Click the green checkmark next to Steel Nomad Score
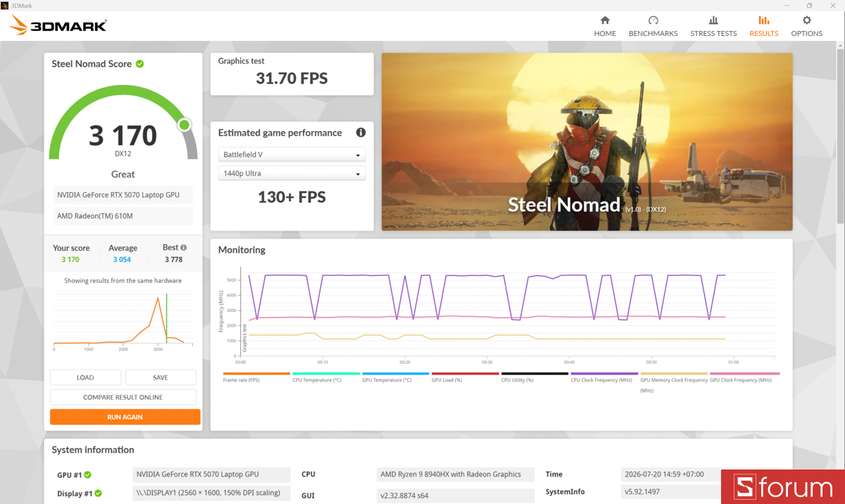The image size is (845, 504). (x=140, y=63)
